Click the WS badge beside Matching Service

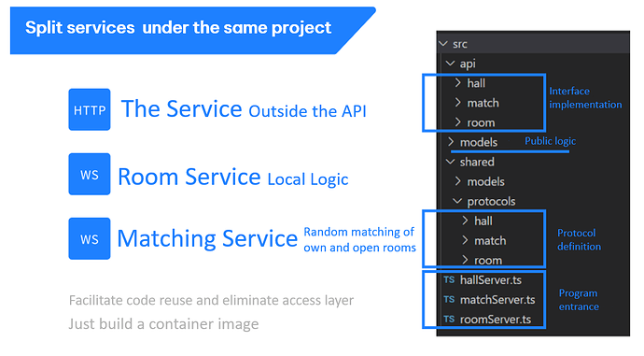coord(90,239)
